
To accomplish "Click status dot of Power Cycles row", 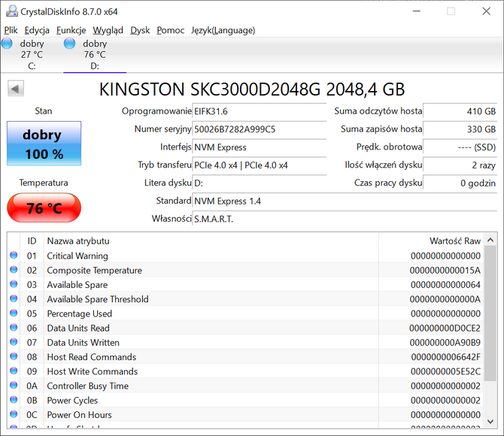I will click(x=14, y=400).
